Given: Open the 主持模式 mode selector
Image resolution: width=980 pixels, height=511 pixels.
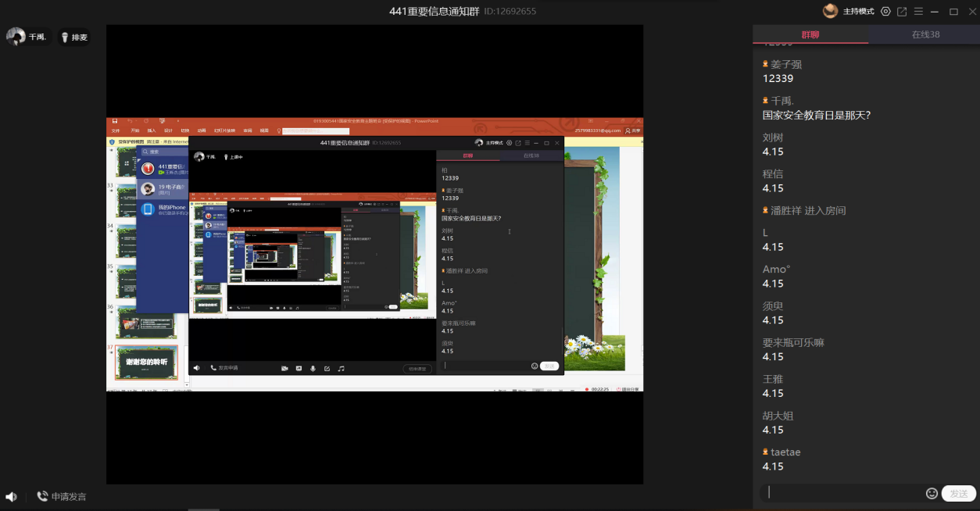Looking at the screenshot, I should pos(858,12).
